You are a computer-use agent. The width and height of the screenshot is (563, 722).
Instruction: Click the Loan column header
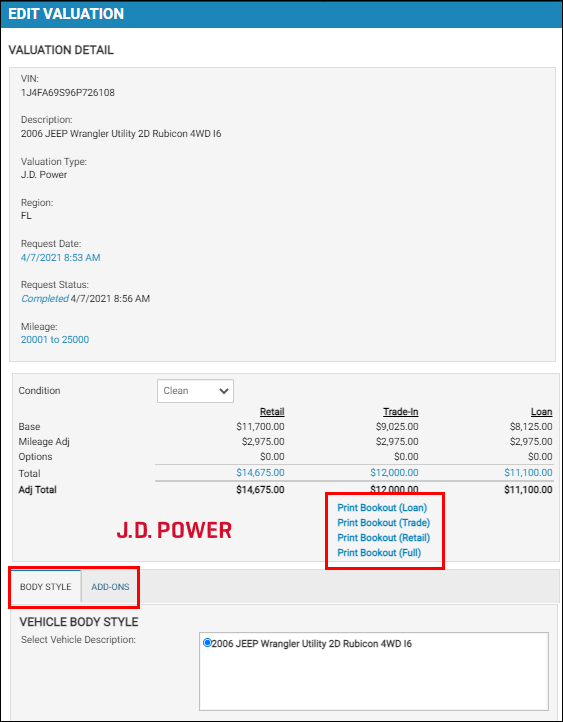[x=541, y=412]
